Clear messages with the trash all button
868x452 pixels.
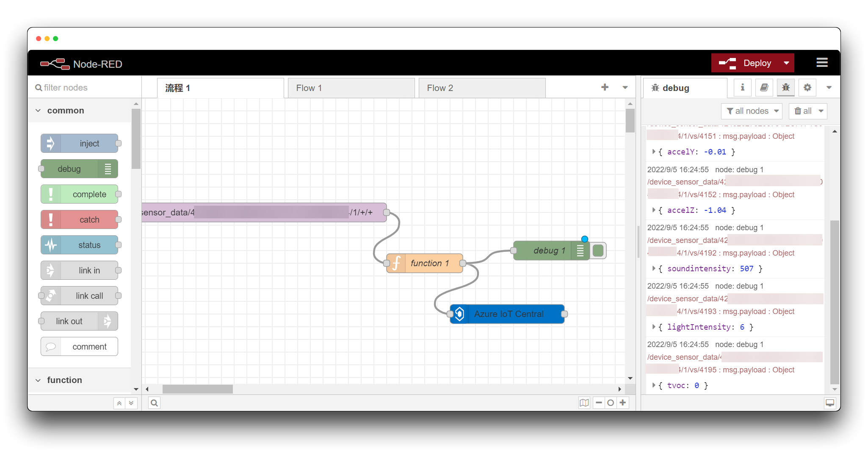coord(803,111)
